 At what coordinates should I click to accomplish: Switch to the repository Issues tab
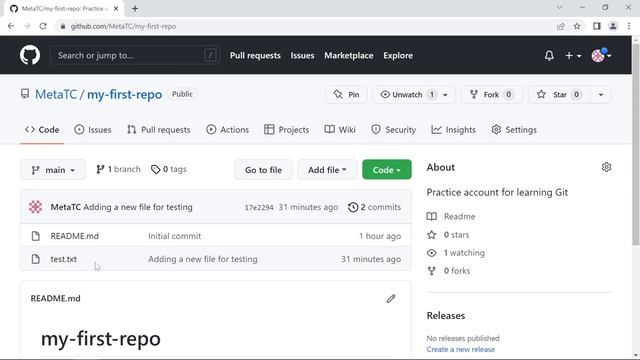(93, 130)
